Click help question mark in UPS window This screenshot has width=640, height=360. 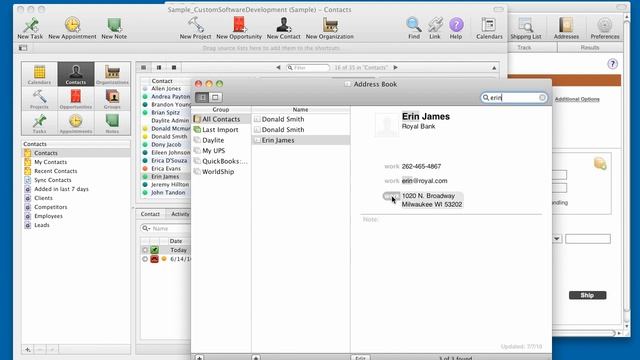click(x=612, y=64)
